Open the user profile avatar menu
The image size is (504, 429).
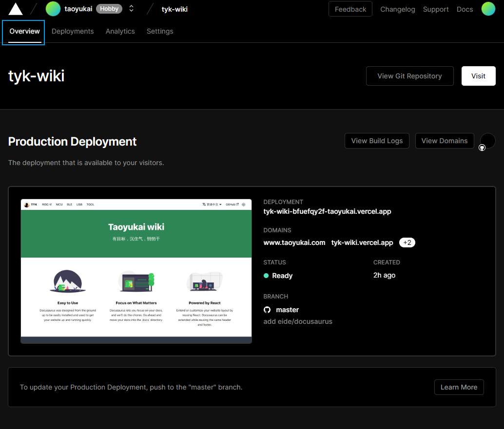click(x=488, y=9)
